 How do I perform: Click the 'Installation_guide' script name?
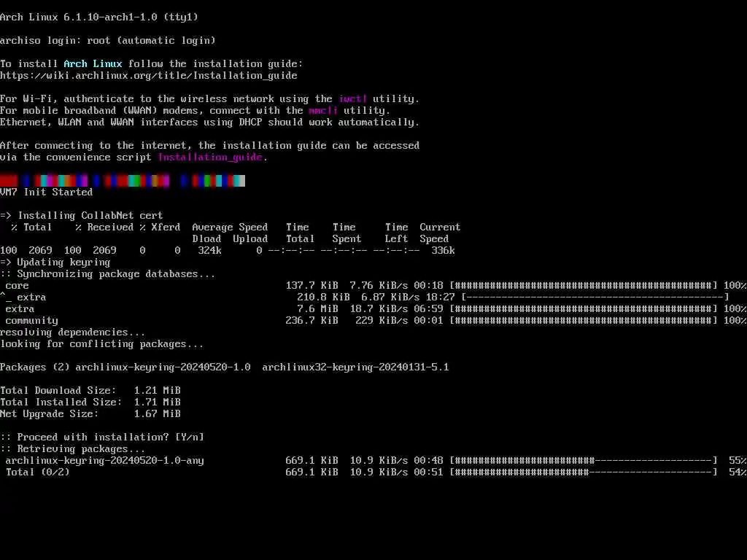[x=210, y=157]
